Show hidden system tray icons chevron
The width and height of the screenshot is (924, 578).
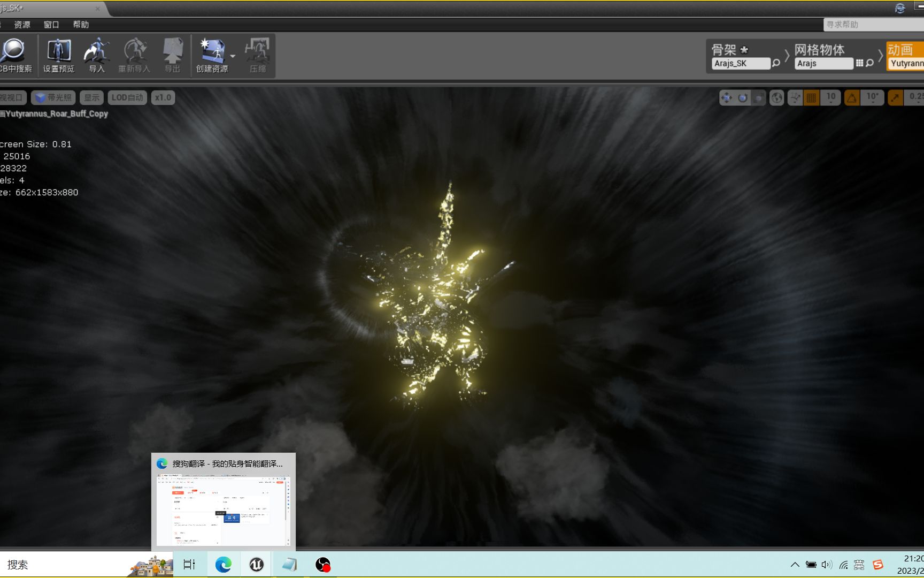pyautogui.click(x=795, y=565)
